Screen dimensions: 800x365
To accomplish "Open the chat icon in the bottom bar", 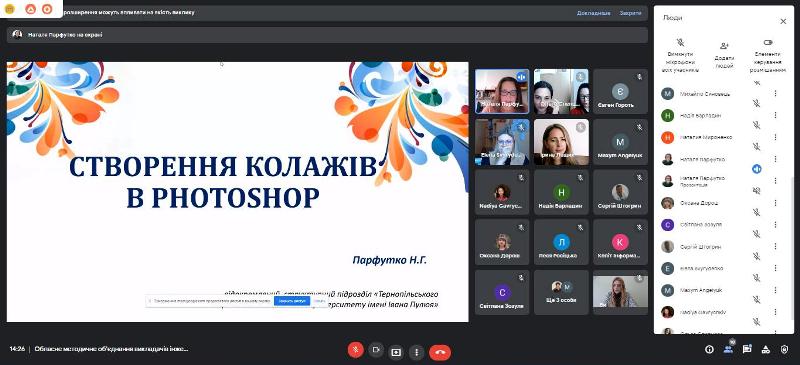I will pos(747,349).
